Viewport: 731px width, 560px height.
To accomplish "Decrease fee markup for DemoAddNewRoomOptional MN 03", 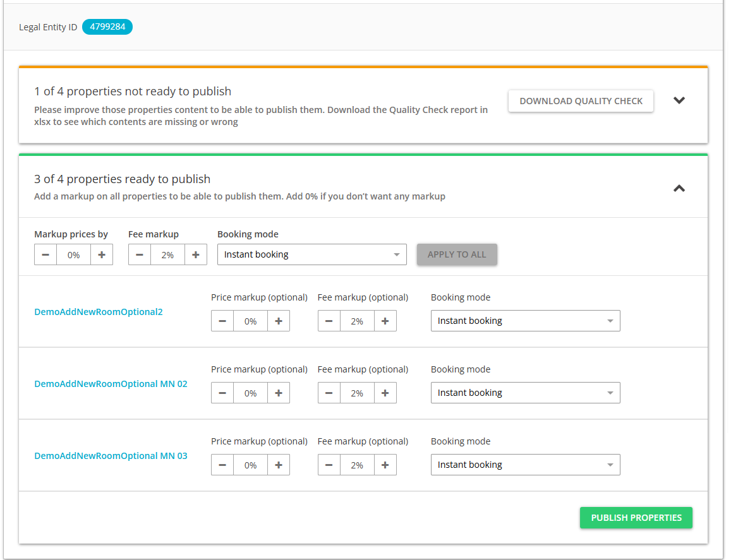I will tap(329, 465).
